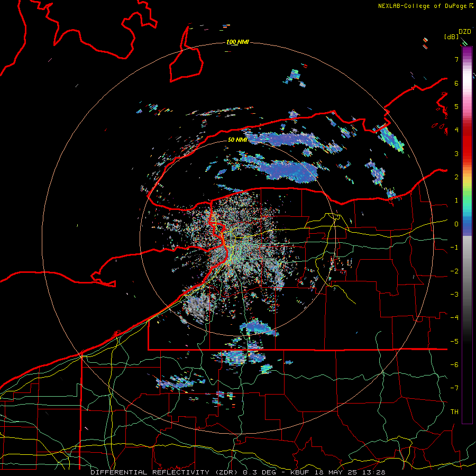Click the '50 NMI' range ring label

(237, 140)
